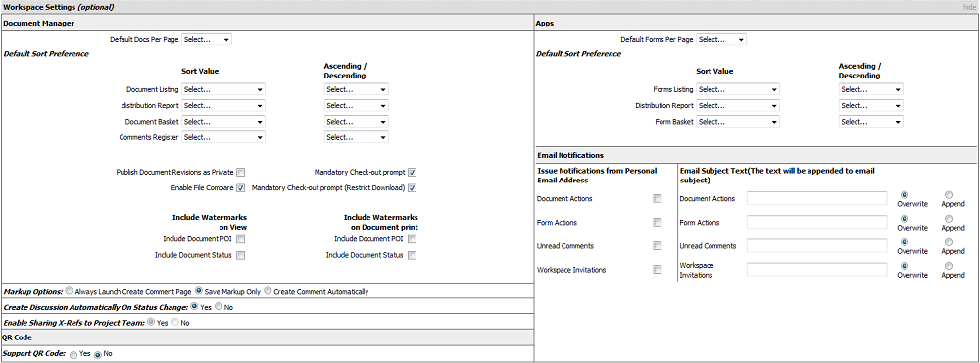The width and height of the screenshot is (980, 363).
Task: Select Create Comment Automatically option
Action: pos(269,291)
